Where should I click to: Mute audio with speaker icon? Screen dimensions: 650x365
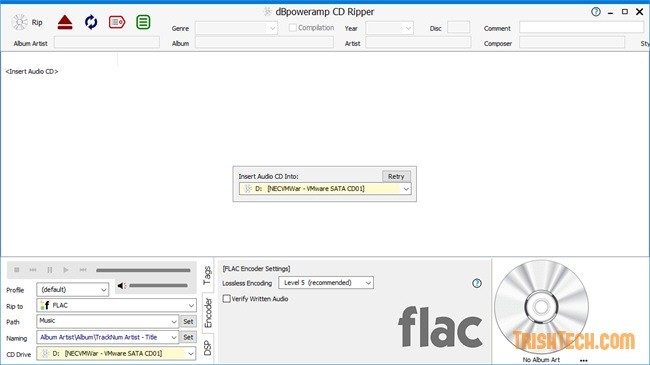point(121,286)
